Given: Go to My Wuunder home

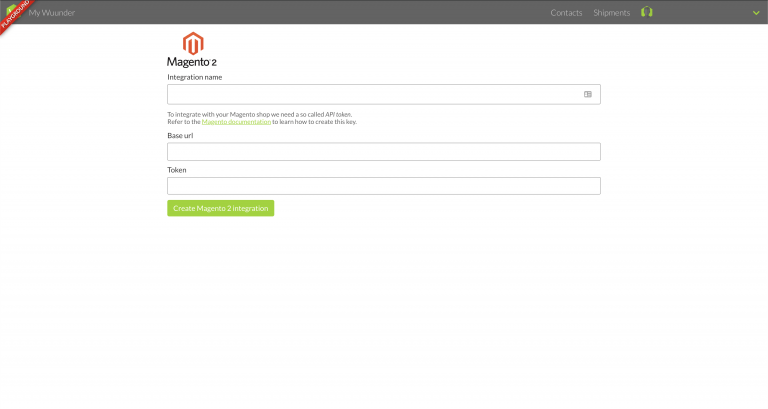Looking at the screenshot, I should click(x=51, y=13).
